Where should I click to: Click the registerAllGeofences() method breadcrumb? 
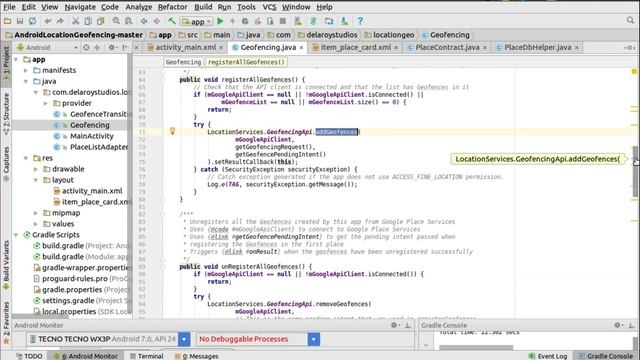coord(246,62)
